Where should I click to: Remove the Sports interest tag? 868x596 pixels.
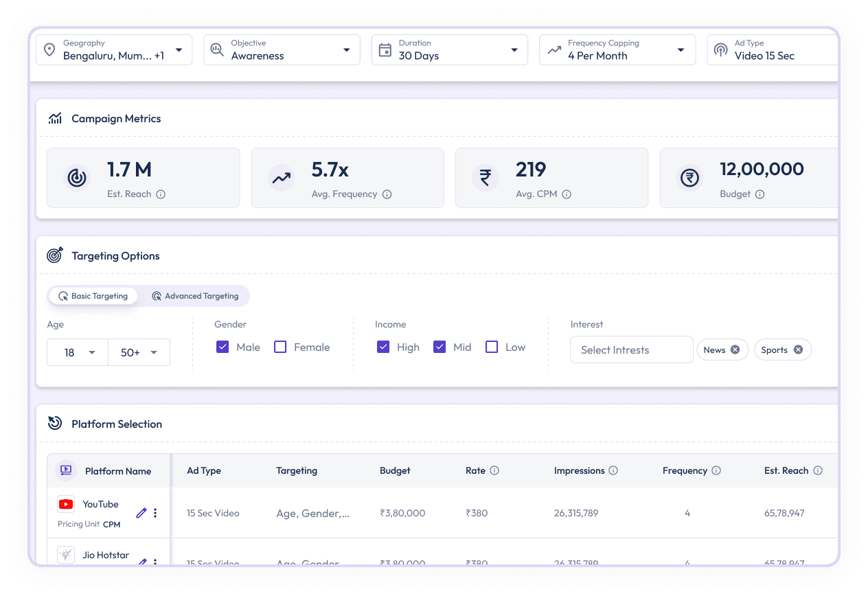pyautogui.click(x=798, y=349)
